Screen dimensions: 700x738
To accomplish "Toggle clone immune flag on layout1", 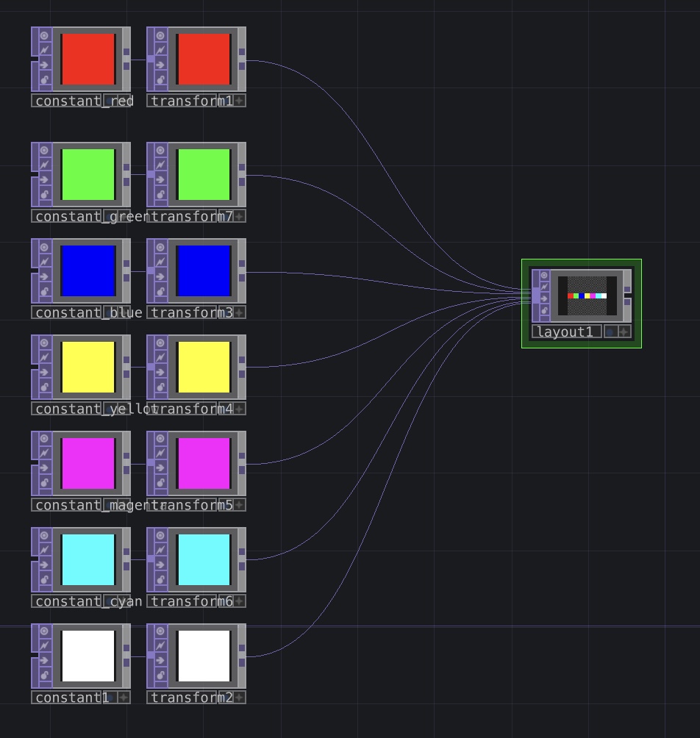I will pos(544,287).
